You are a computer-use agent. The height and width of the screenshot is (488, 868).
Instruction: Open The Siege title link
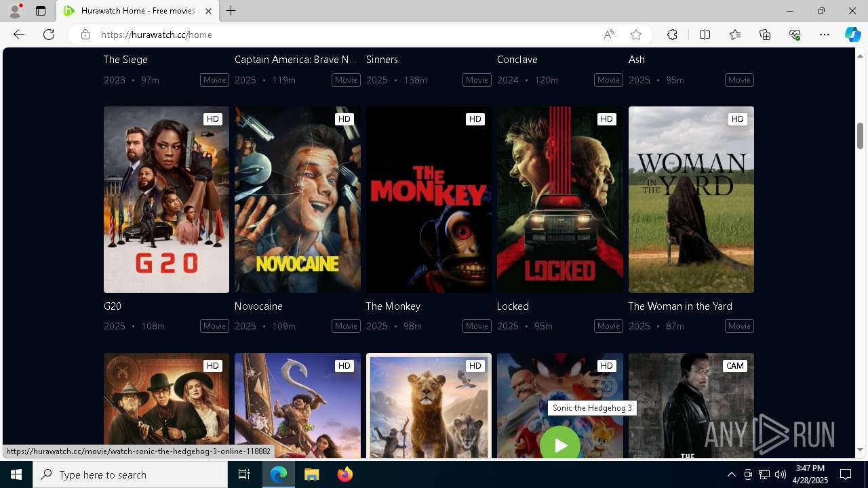(x=125, y=60)
